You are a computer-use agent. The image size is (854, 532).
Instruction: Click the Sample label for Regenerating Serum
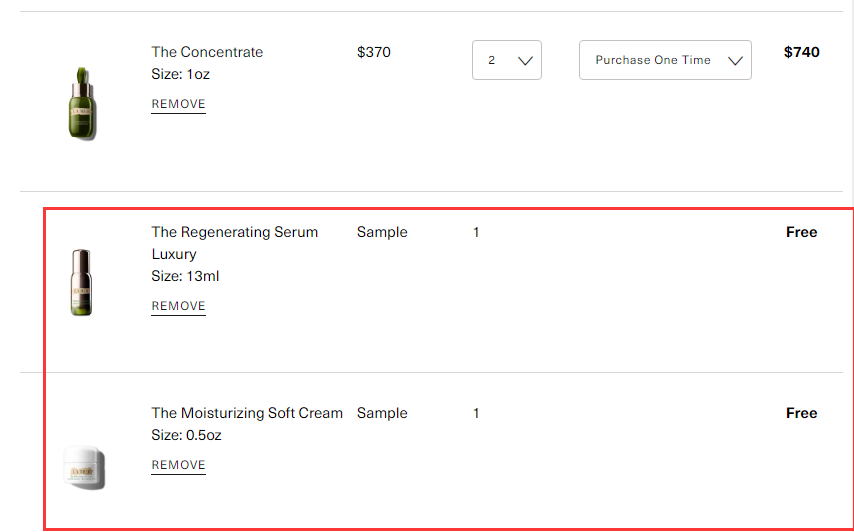[382, 232]
